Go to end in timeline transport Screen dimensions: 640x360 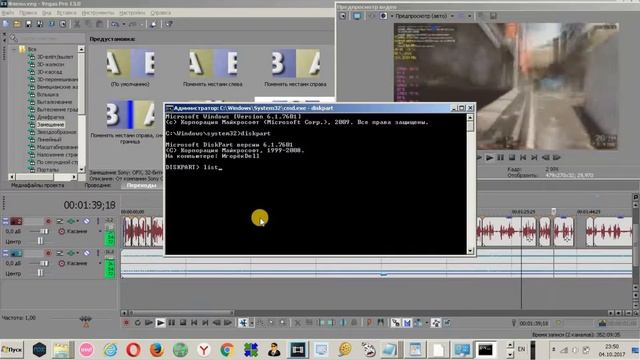[x=205, y=323]
